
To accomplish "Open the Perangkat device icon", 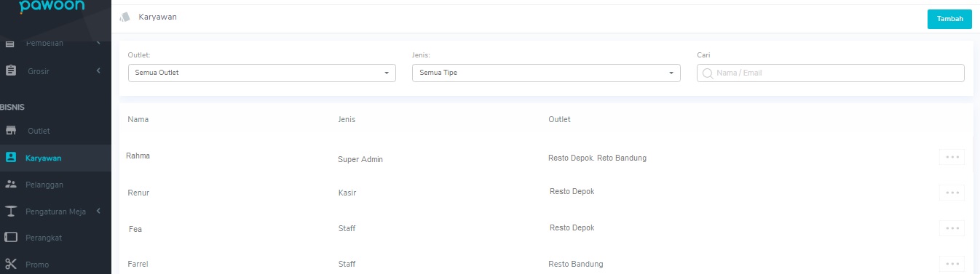I will pyautogui.click(x=10, y=238).
